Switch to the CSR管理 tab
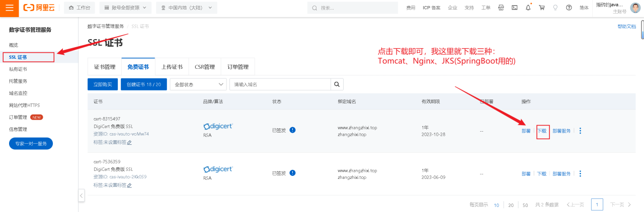644x212 pixels. [205, 67]
